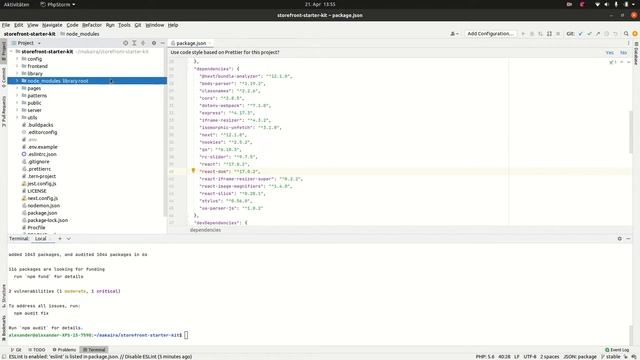Viewport: 640px width, 360px height.
Task: Open Terminal panel settings gear
Action: (x=620, y=239)
